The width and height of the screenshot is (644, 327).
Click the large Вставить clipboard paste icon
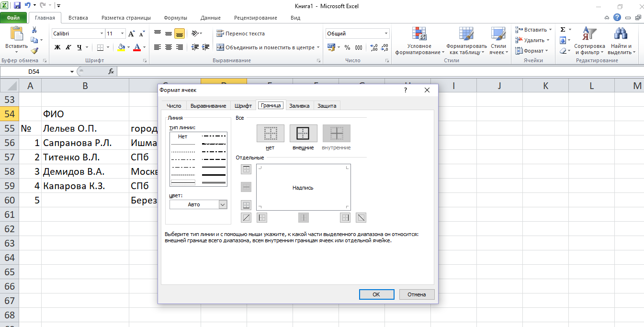click(16, 34)
